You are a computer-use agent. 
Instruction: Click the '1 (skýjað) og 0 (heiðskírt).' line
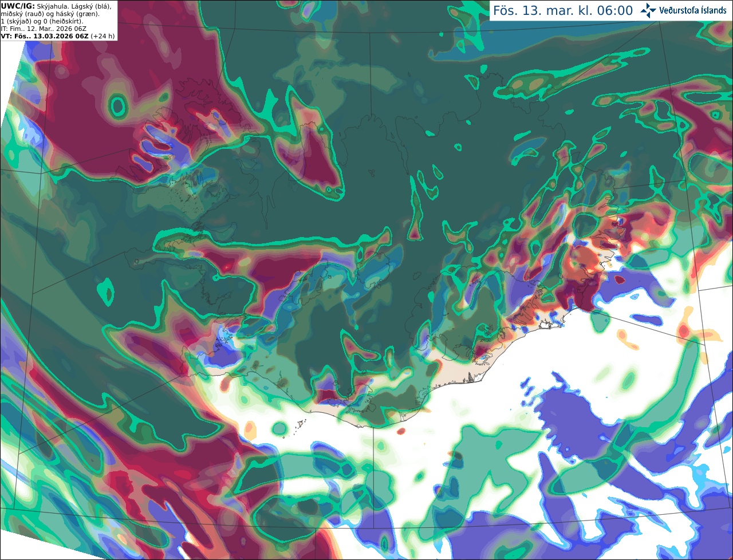click(42, 21)
